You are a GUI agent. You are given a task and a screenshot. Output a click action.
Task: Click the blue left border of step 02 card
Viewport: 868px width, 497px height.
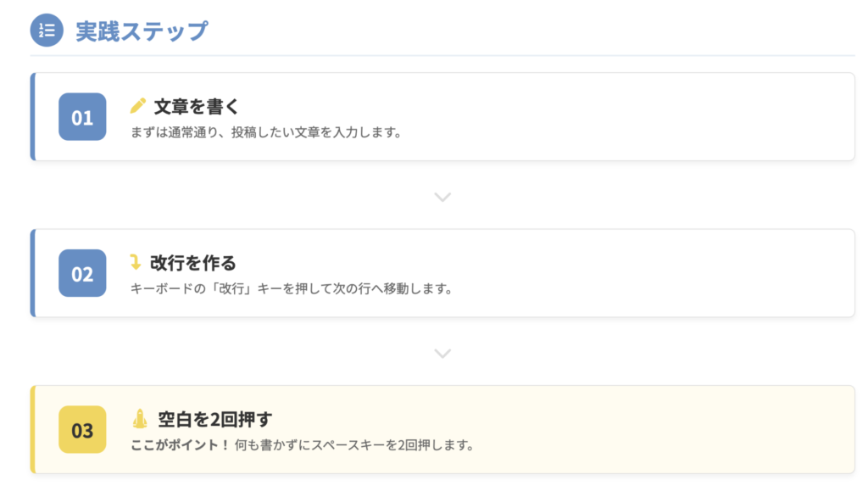32,273
